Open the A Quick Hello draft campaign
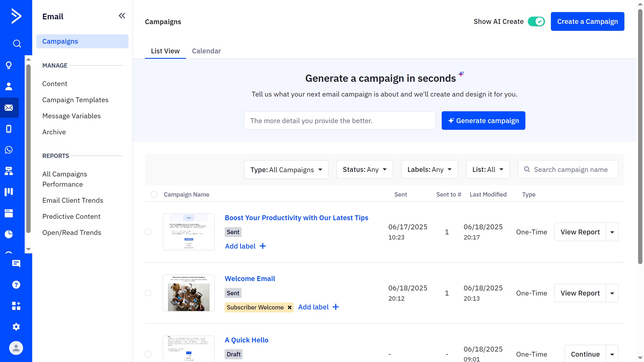 246,340
